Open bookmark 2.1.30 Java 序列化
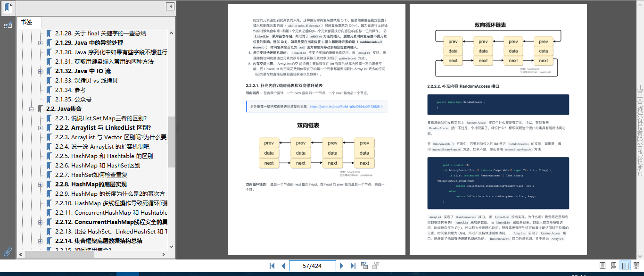 tap(111, 52)
